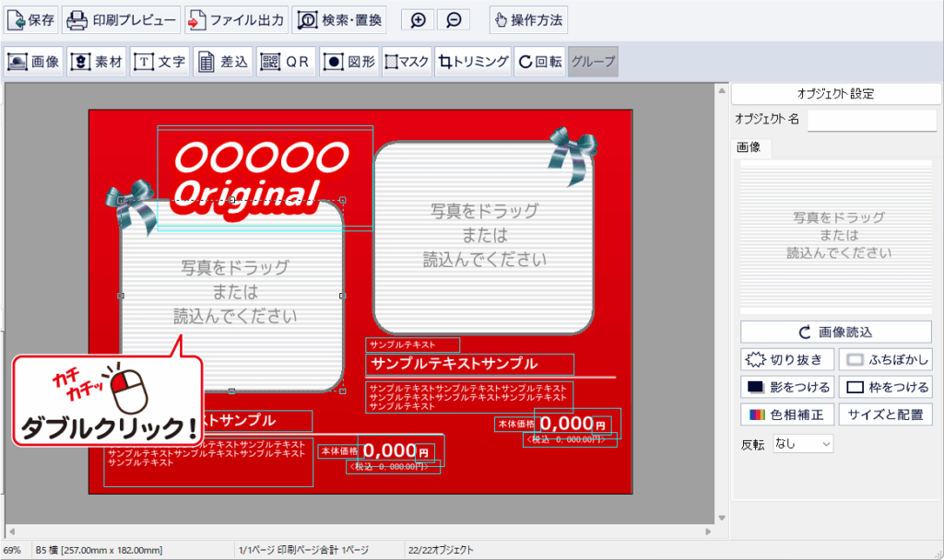Expand the 反転 flip dropdown

tap(802, 444)
